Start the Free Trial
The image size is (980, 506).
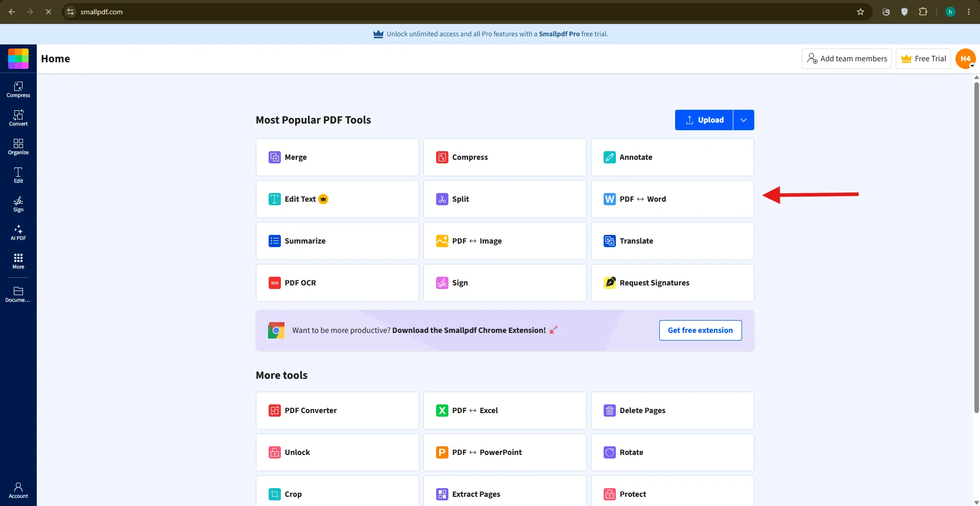(x=923, y=59)
